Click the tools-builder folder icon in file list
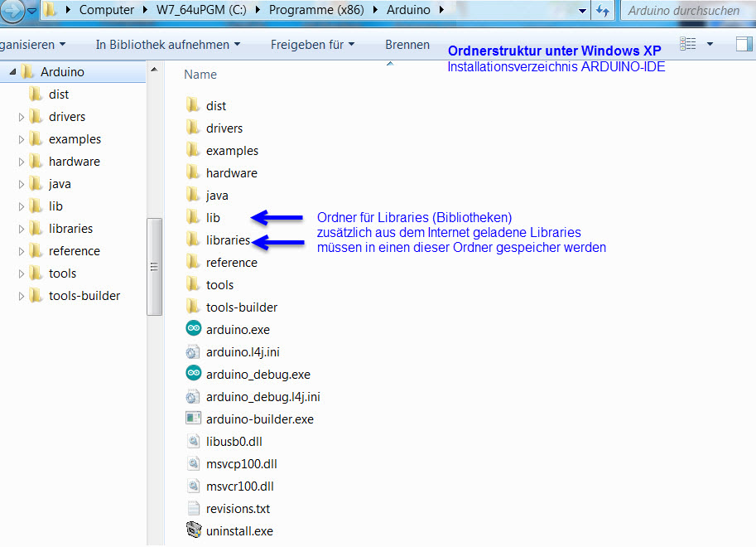Screen dimensions: 756x547 (193, 306)
